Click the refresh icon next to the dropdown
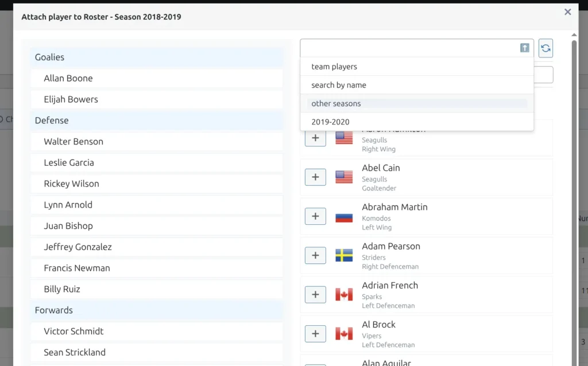 click(546, 48)
